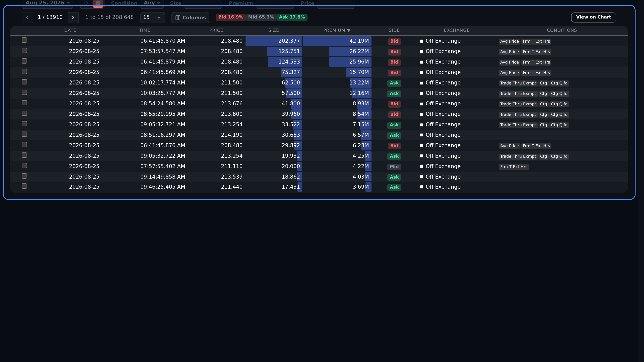Sort by TIME column header
644x362 pixels.
pyautogui.click(x=144, y=30)
